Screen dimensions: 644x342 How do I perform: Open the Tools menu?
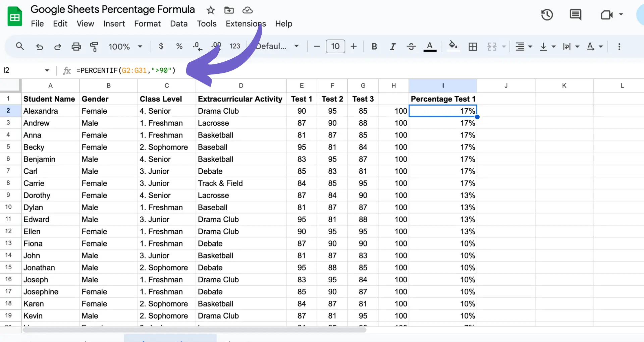click(x=207, y=24)
